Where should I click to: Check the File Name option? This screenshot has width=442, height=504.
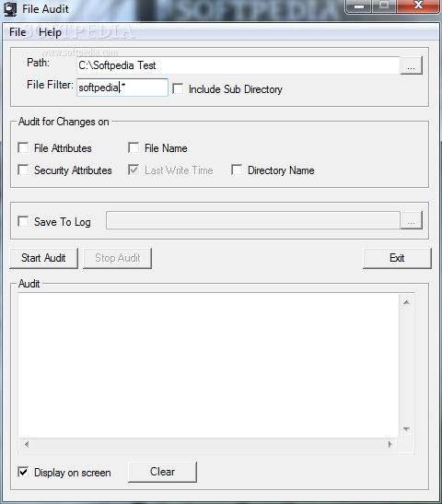coord(134,147)
